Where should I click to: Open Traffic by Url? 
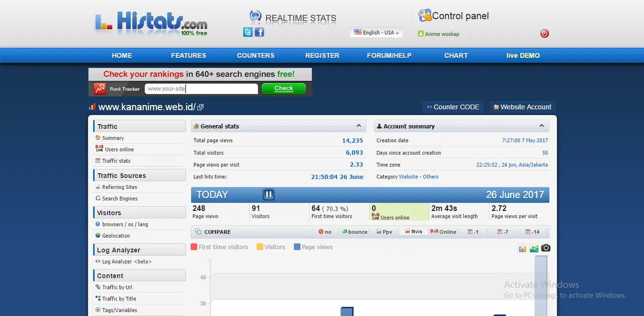pos(117,287)
